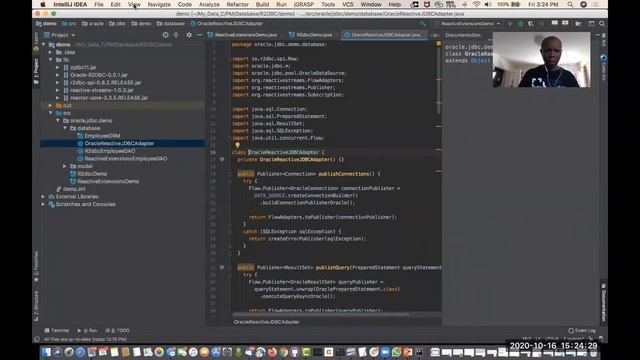Open run configuration dropdown ReactiveExtensionsDemo
This screenshot has width=640, height=360.
click(468, 24)
